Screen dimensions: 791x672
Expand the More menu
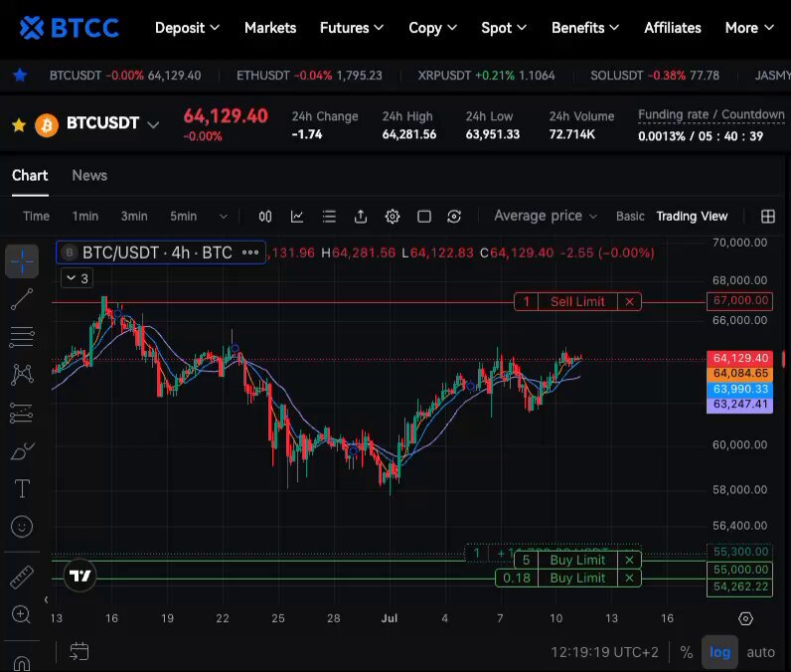tap(749, 28)
